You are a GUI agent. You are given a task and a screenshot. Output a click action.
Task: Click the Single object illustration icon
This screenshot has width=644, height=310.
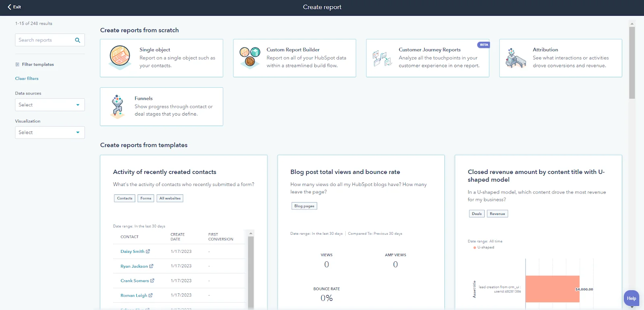[120, 57]
